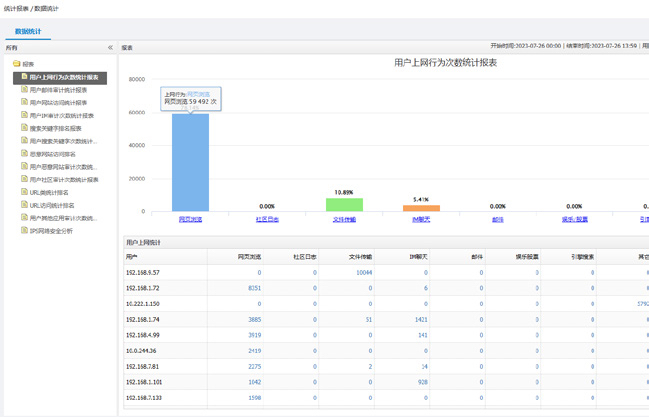This screenshot has height=417, width=649.
Task: Select 用户社区审计次数统计报表 report
Action: [64, 180]
